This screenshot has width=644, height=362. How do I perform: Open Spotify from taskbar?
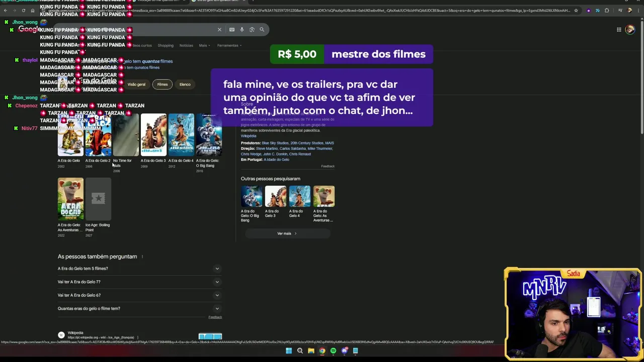click(x=333, y=351)
